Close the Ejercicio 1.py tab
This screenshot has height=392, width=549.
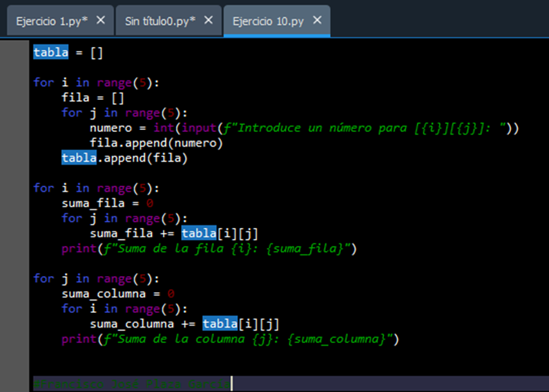click(x=101, y=21)
